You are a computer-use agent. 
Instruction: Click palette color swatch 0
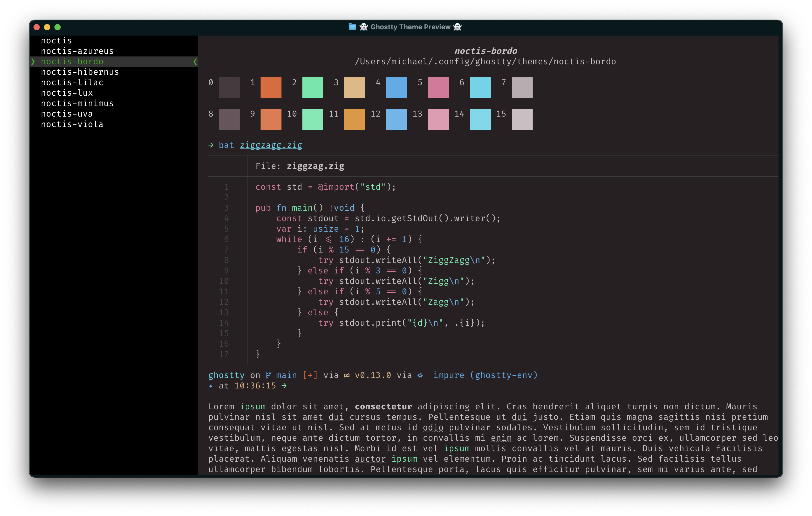[x=229, y=88]
